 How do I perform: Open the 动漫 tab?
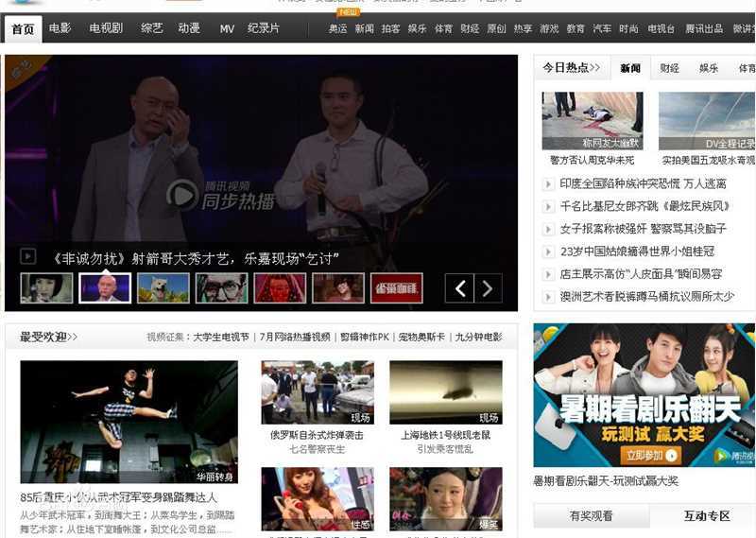click(x=189, y=28)
